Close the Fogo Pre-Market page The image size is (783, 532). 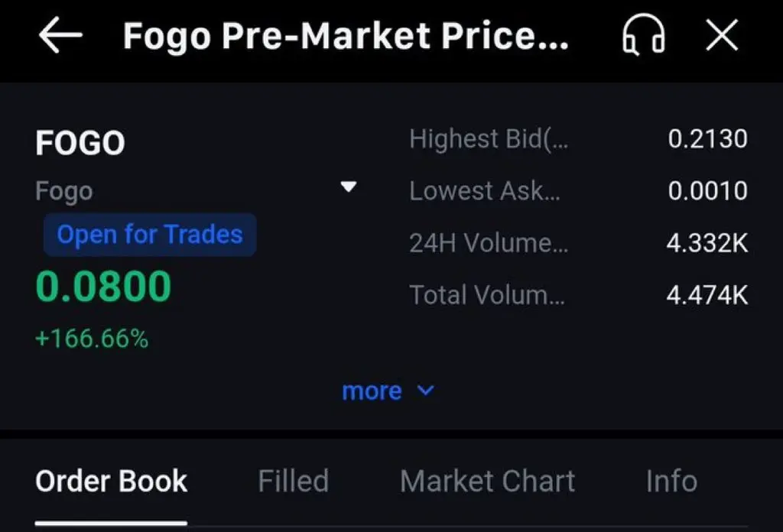pos(721,36)
